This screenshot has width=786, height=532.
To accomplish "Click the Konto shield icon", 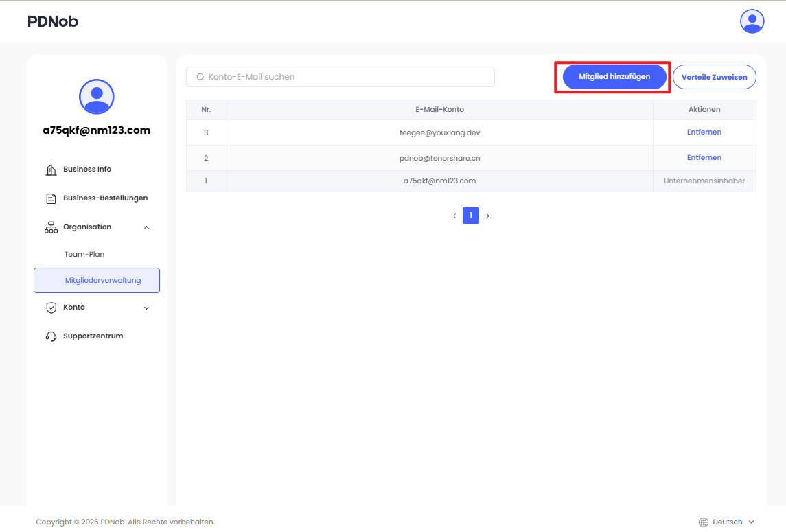I will pyautogui.click(x=51, y=308).
